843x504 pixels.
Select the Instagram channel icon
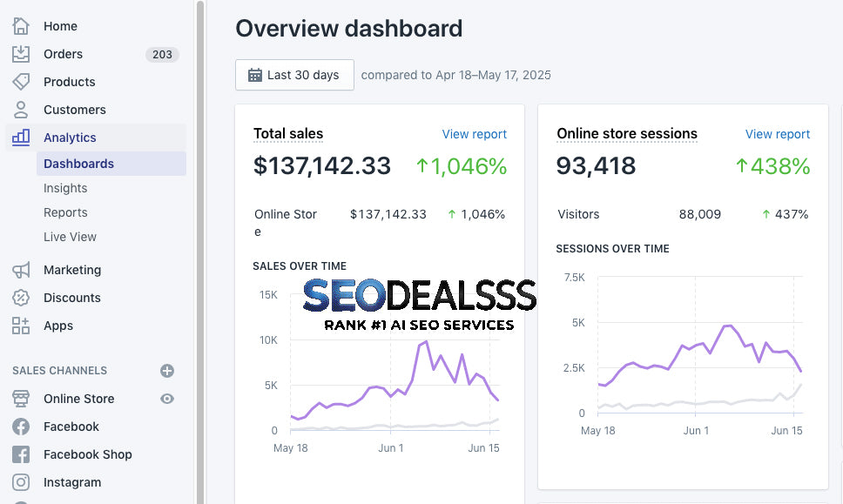[x=20, y=482]
